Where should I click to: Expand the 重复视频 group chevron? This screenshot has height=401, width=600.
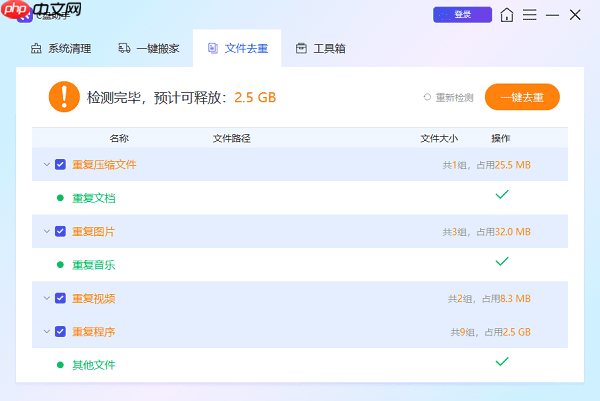47,298
